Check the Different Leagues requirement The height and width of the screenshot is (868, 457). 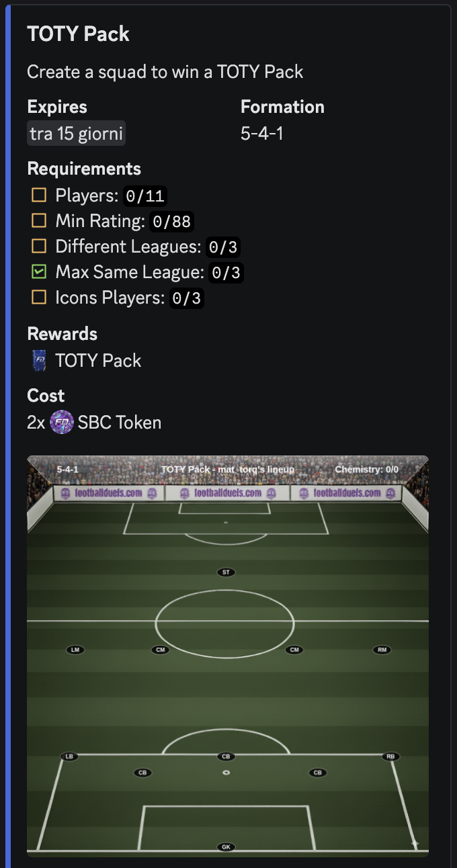[38, 246]
